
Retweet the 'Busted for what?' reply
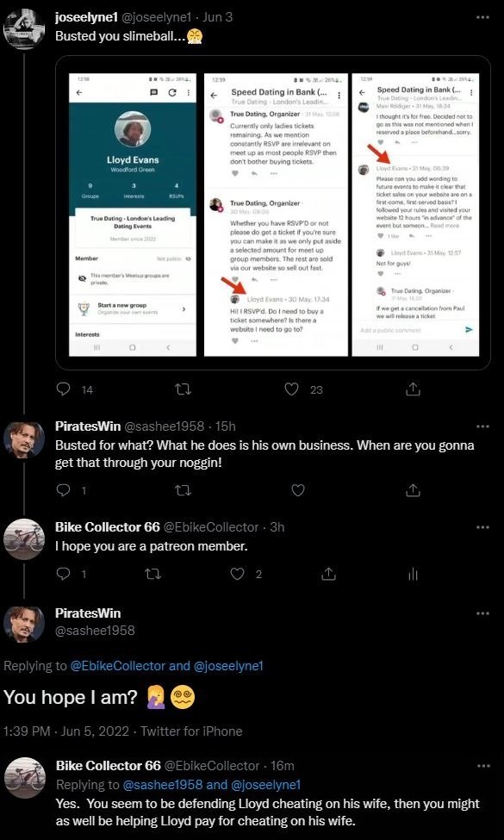pos(184,490)
